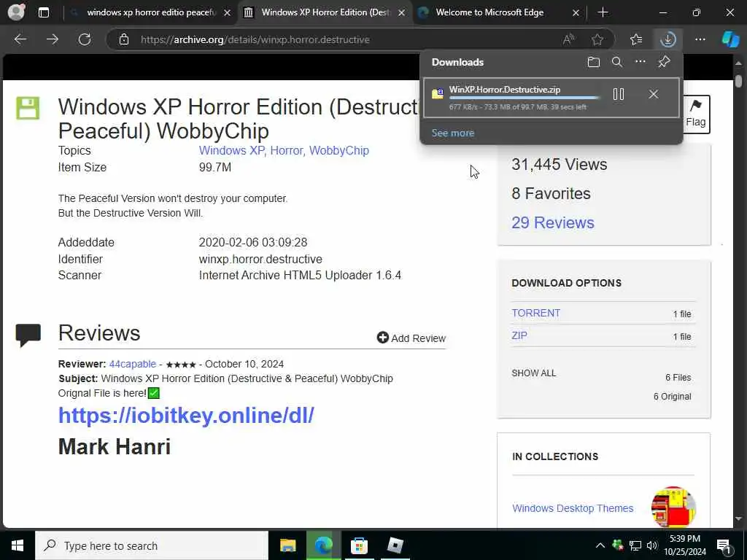Viewport: 747px width, 560px height.
Task: Open the iobitkey.online/dl link
Action: (x=186, y=415)
